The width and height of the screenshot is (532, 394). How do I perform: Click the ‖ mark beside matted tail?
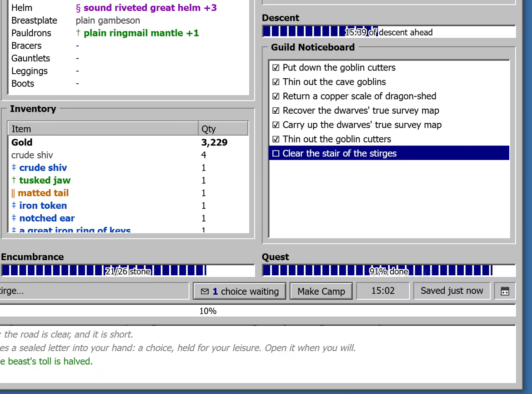[x=13, y=193]
